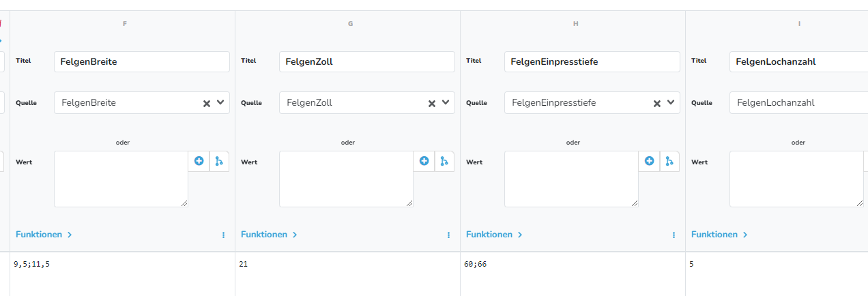The width and height of the screenshot is (868, 296).
Task: Edit the FelgenZoll Titel field
Action: 367,61
